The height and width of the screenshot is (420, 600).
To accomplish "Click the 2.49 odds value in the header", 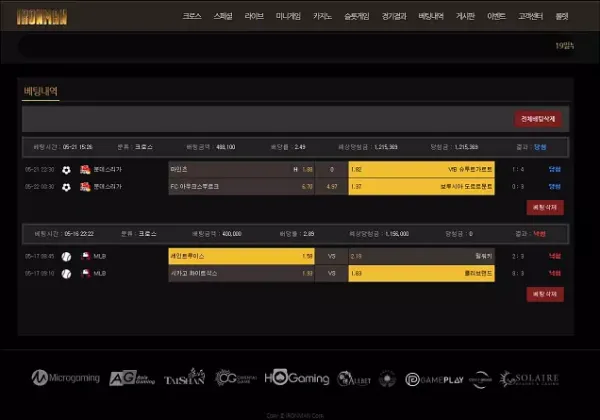I will [x=300, y=147].
